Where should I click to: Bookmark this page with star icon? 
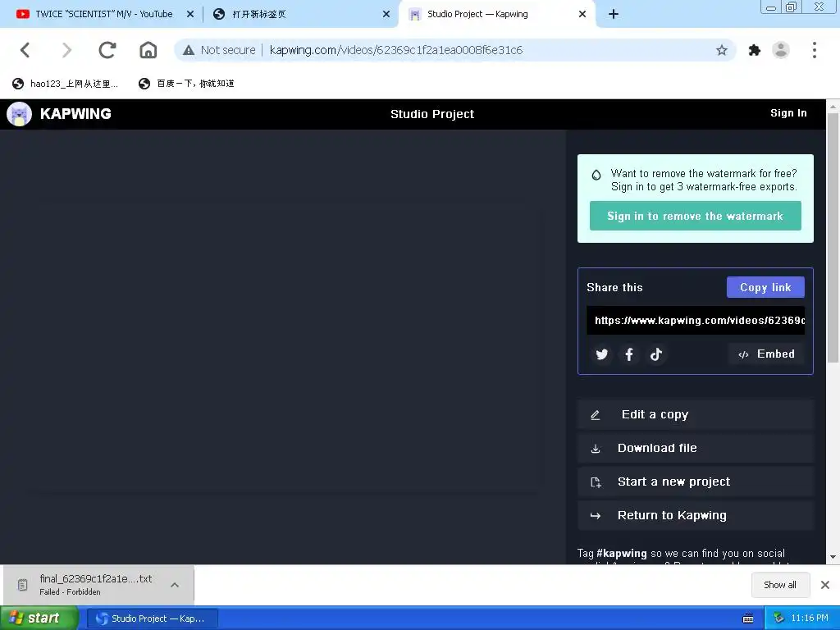(722, 50)
